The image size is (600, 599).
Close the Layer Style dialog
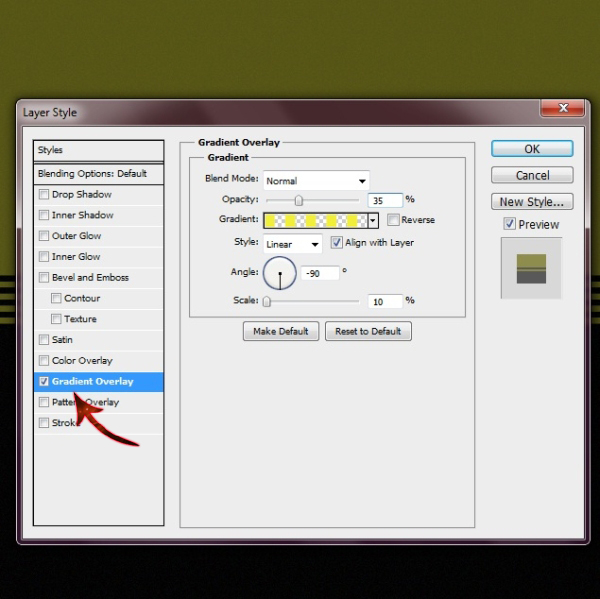click(562, 108)
